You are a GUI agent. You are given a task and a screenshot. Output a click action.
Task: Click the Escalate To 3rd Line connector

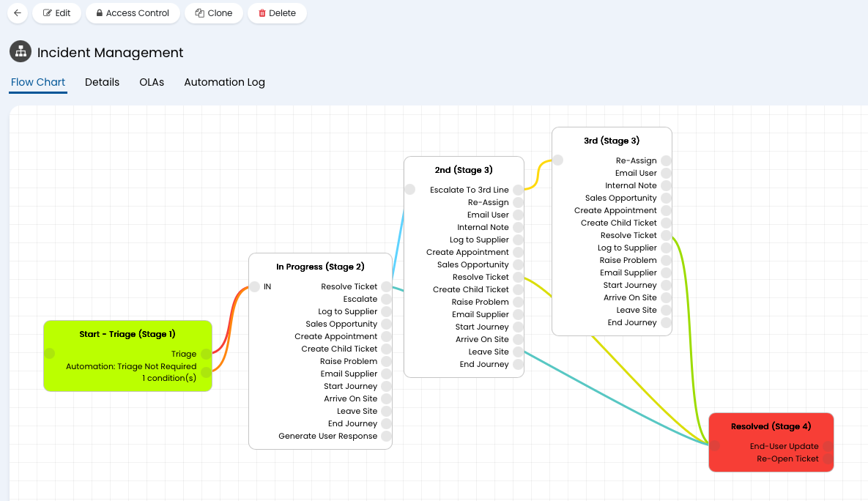(519, 190)
